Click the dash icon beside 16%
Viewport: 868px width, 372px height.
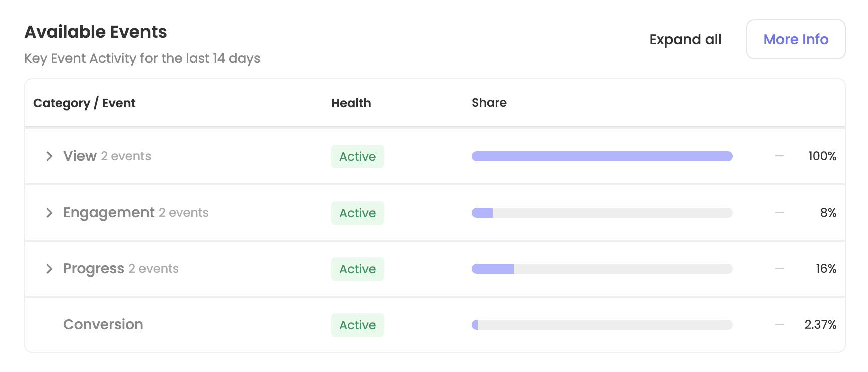pyautogui.click(x=779, y=269)
